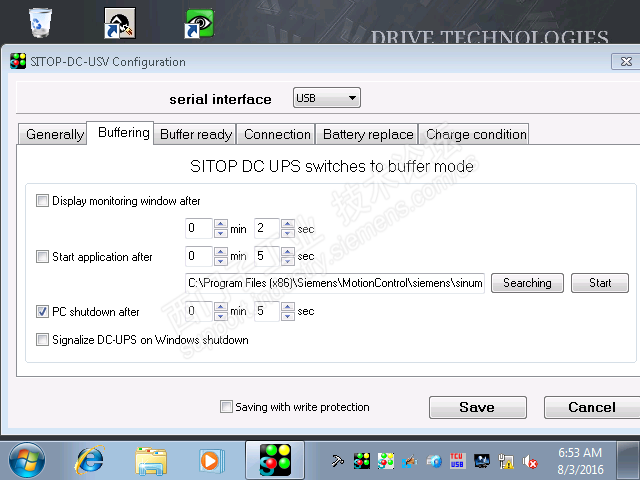
Task: Click the TCU USB tray icon
Action: (457, 461)
